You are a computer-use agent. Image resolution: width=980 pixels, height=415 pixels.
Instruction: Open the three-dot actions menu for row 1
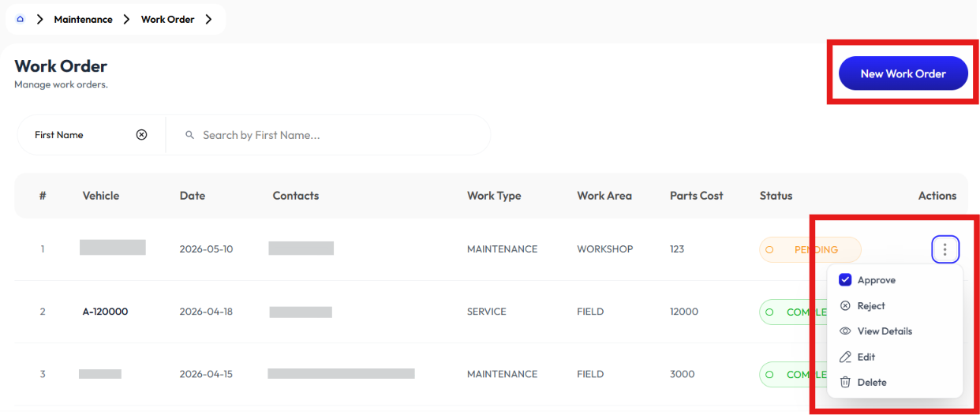click(x=945, y=250)
